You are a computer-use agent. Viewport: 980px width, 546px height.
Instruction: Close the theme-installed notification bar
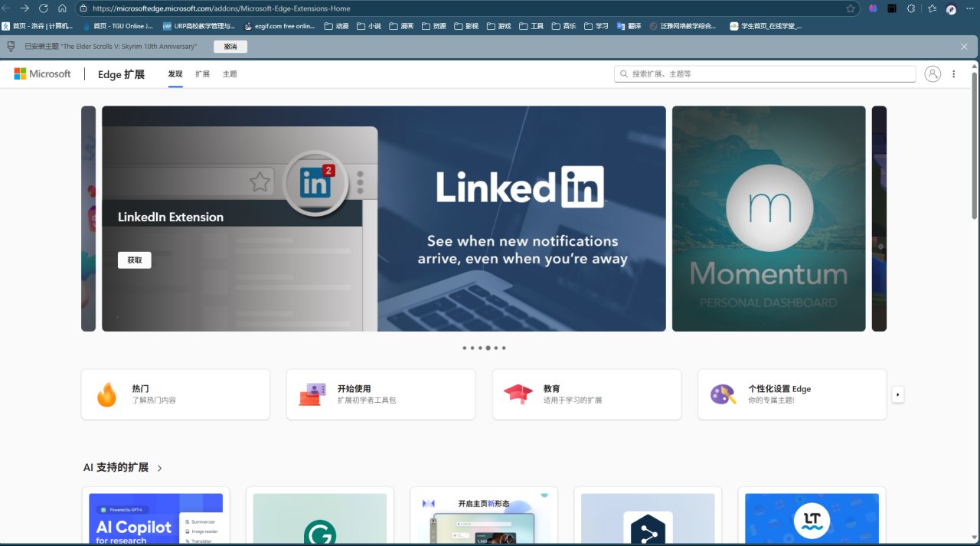[x=965, y=47]
